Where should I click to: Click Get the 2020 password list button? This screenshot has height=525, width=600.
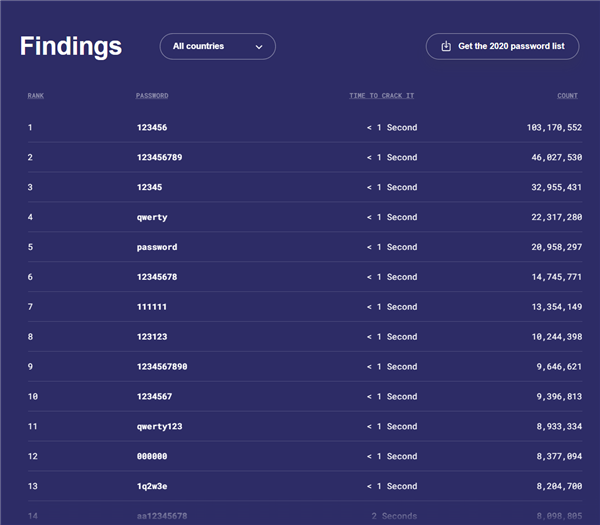click(x=502, y=46)
